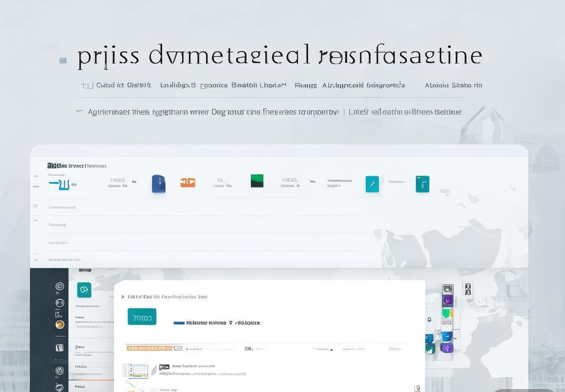
Task: Click the purple star icon in right strip
Action: tap(447, 348)
